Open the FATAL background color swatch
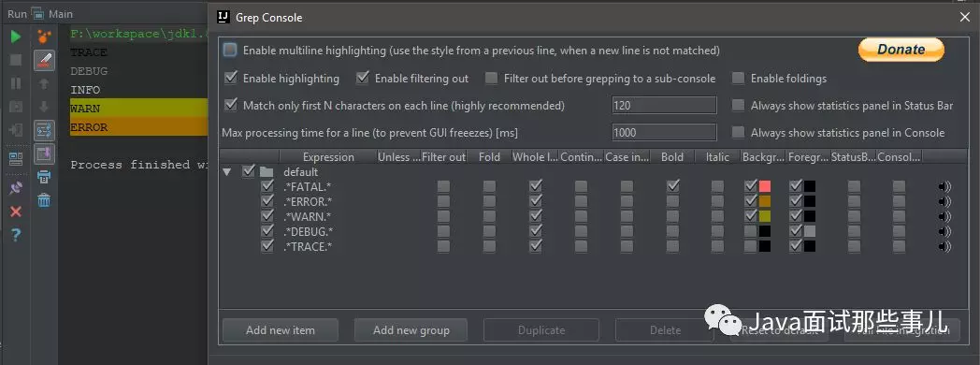Screen dimensions: 980x365 tap(764, 186)
